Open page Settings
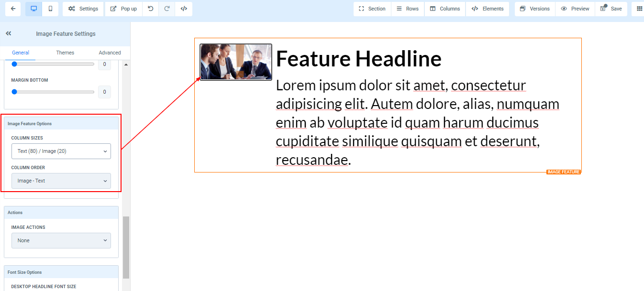This screenshot has width=644, height=291. [83, 9]
